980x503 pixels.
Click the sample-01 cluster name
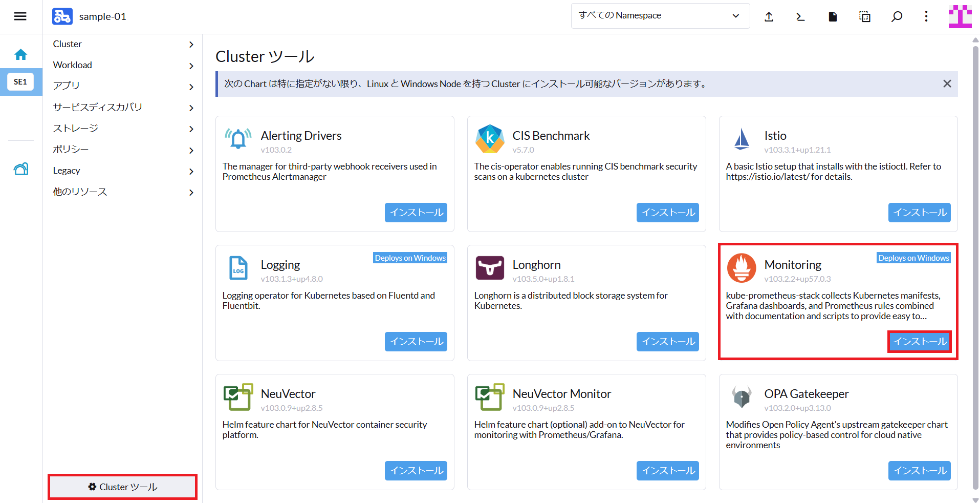click(102, 16)
